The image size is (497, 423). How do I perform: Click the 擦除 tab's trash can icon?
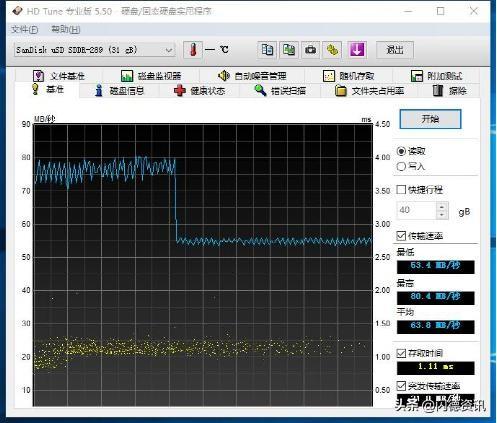click(x=437, y=90)
